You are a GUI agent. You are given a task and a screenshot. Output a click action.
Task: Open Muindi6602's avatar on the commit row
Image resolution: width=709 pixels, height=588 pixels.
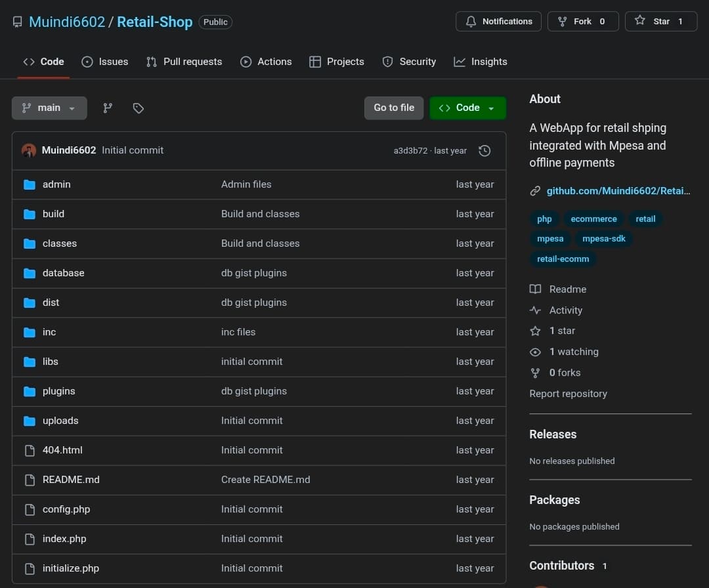29,150
